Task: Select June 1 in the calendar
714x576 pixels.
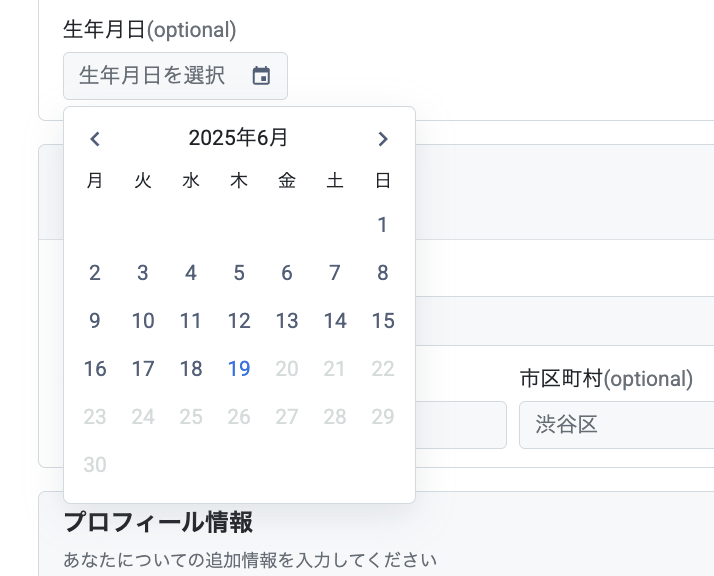Action: point(382,224)
